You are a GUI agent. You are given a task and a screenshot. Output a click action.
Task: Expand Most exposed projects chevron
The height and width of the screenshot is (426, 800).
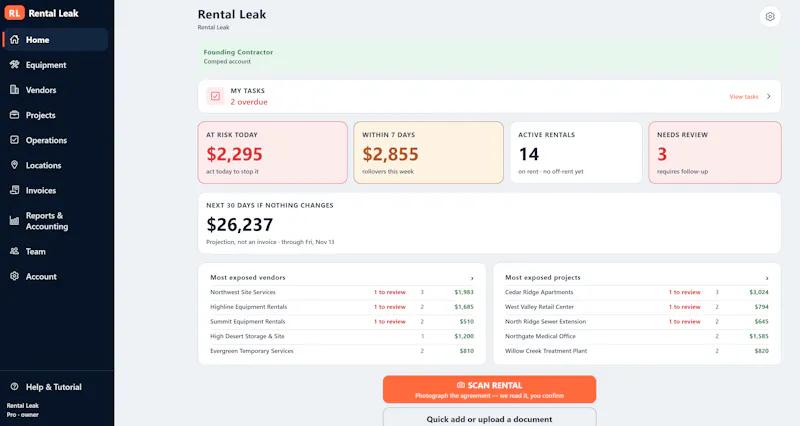click(x=767, y=278)
